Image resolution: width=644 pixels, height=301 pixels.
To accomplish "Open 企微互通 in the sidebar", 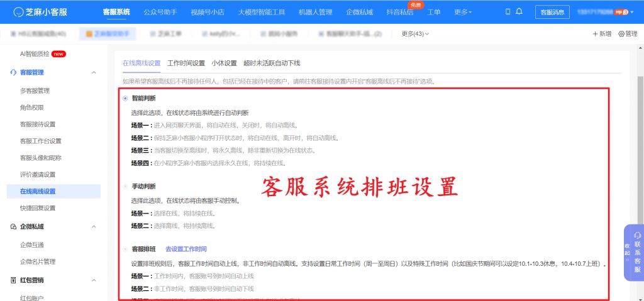I will (32, 244).
